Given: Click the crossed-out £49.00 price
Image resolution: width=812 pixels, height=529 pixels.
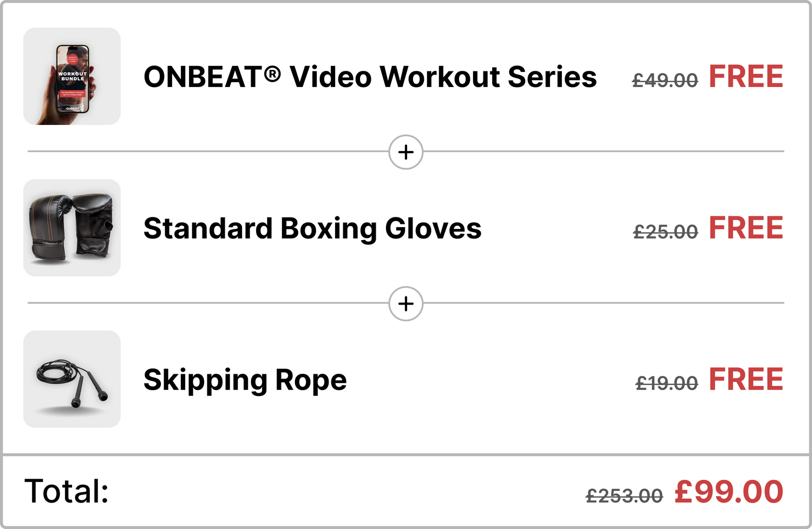Looking at the screenshot, I should [x=665, y=81].
